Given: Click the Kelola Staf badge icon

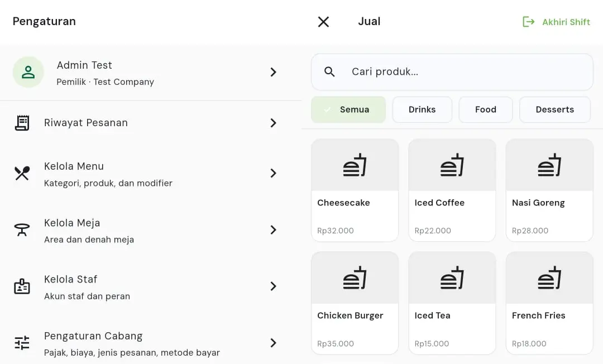Looking at the screenshot, I should tap(22, 286).
